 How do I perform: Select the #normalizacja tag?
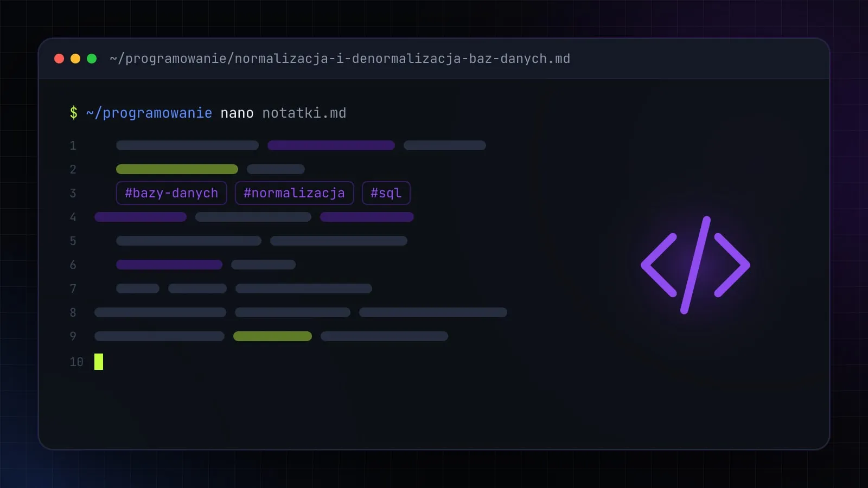click(x=294, y=193)
